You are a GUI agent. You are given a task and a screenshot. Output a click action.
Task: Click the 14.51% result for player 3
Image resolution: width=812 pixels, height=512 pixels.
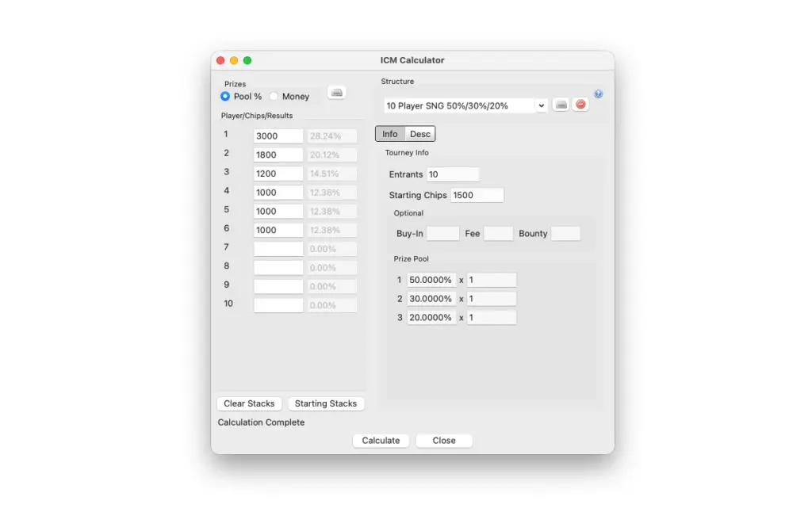(331, 174)
